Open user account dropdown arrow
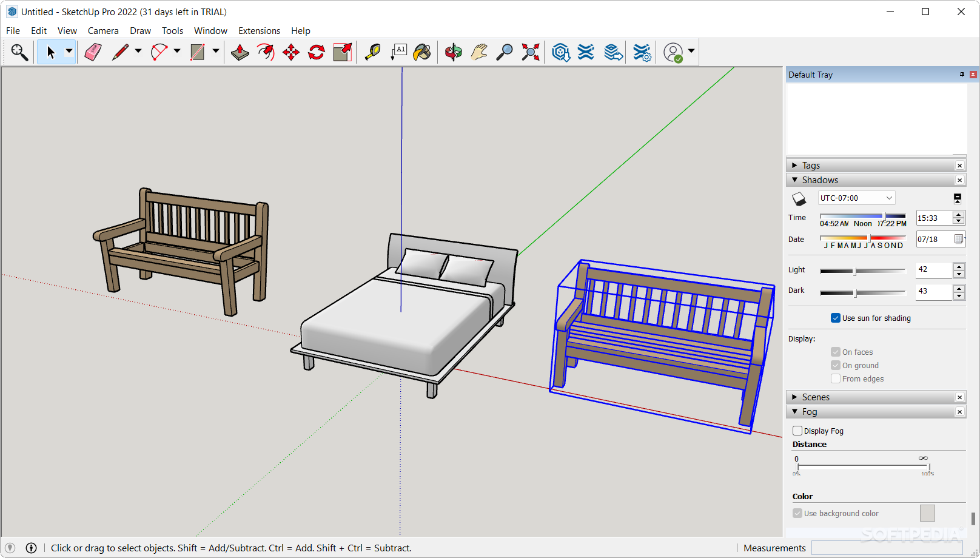Viewport: 980px width, 558px height. pos(691,52)
